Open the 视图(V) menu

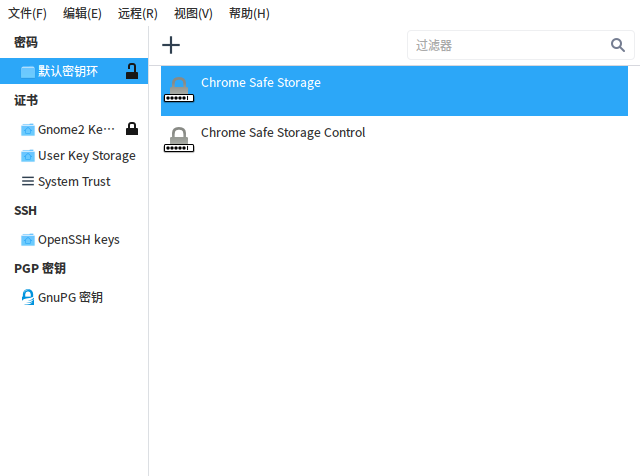pyautogui.click(x=193, y=13)
